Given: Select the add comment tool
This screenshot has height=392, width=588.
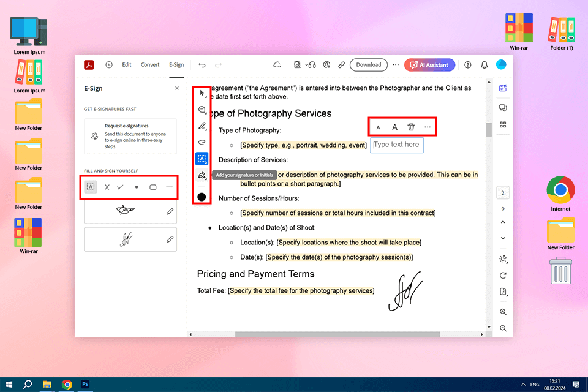Looking at the screenshot, I should coord(202,110).
